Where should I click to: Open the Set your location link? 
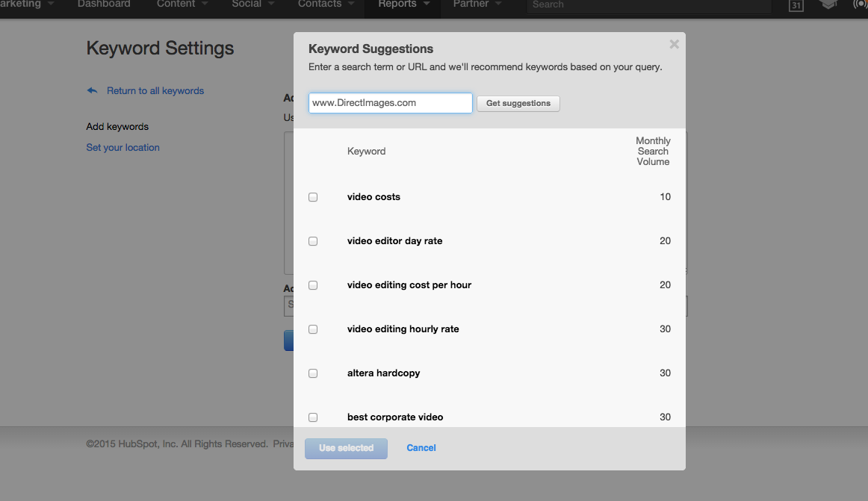(123, 148)
